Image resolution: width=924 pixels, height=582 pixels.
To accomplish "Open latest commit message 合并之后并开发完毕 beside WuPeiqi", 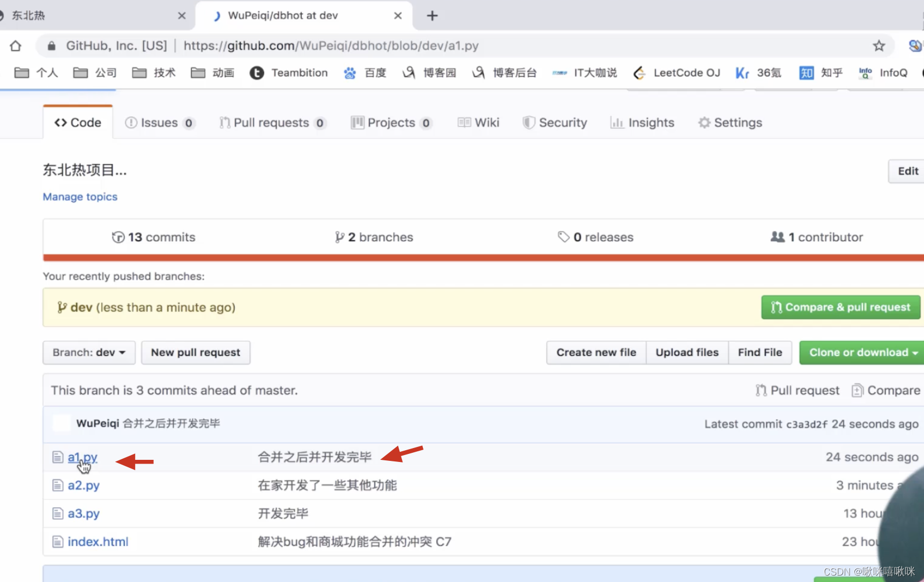I will point(172,423).
